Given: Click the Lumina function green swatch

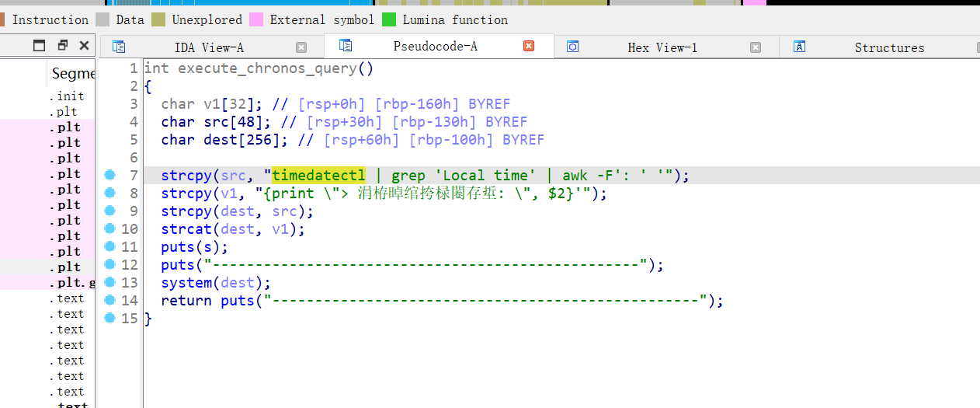Looking at the screenshot, I should 389,19.
